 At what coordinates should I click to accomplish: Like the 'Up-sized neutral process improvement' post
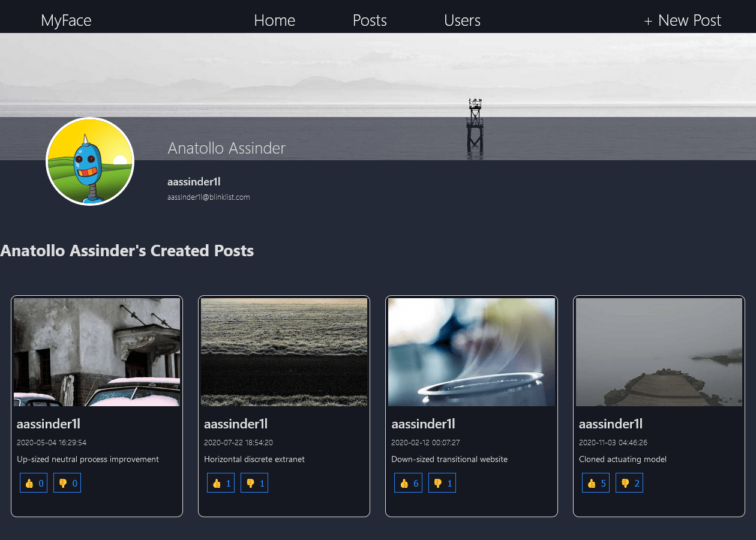point(34,483)
